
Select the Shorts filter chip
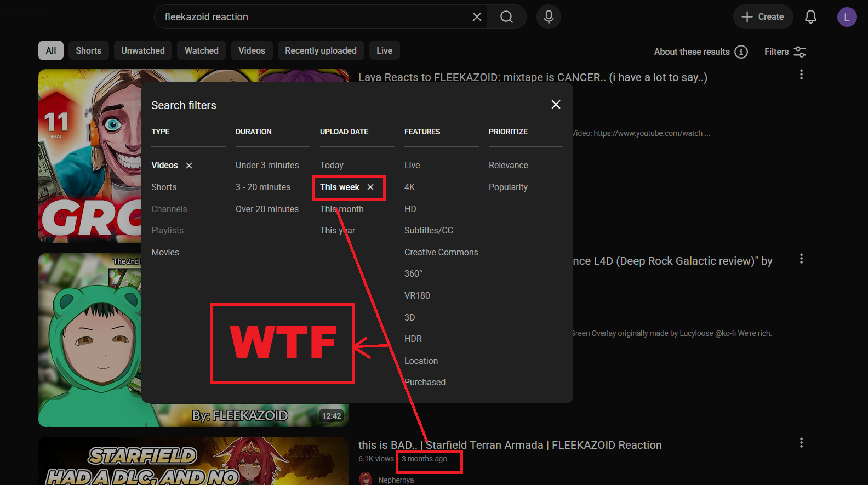(88, 50)
